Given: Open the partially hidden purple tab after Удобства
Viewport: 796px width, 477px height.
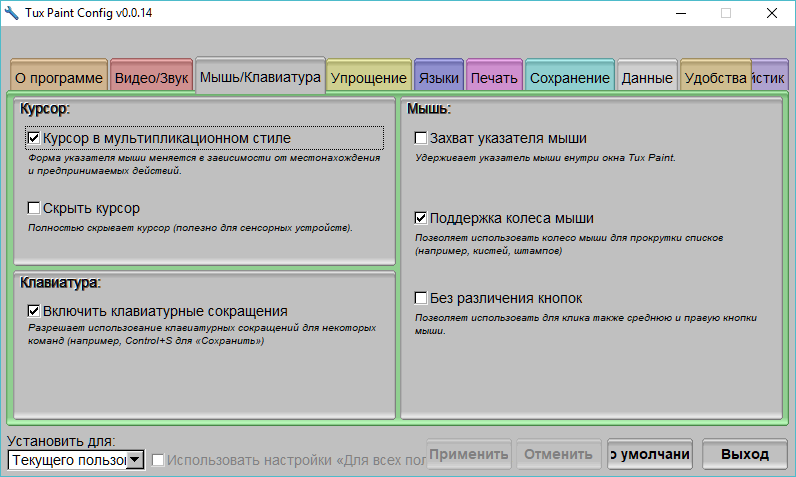Looking at the screenshot, I should click(769, 76).
